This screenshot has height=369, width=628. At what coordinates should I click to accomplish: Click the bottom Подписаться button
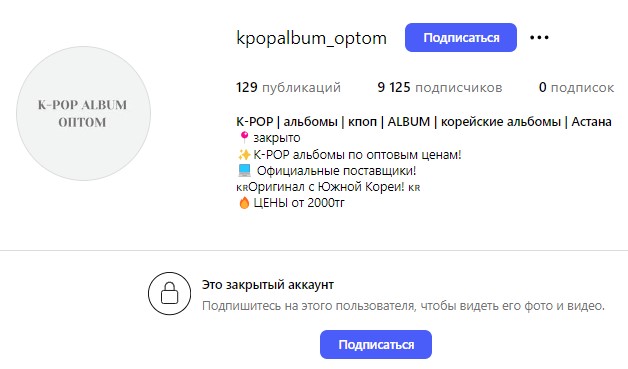376,345
